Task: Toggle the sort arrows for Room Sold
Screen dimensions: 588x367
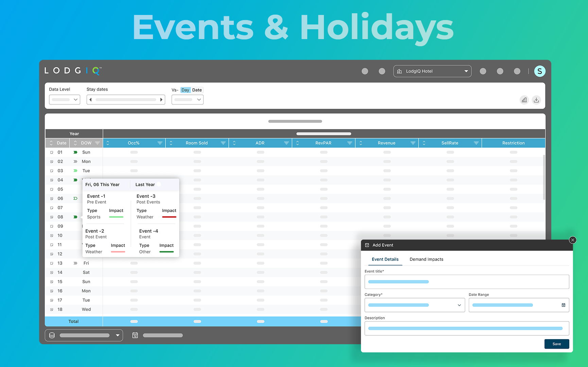Action: (x=171, y=143)
